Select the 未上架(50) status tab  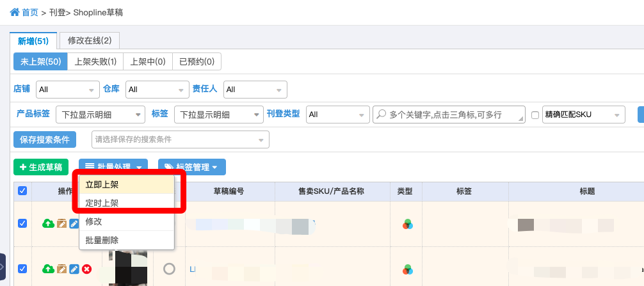point(41,61)
